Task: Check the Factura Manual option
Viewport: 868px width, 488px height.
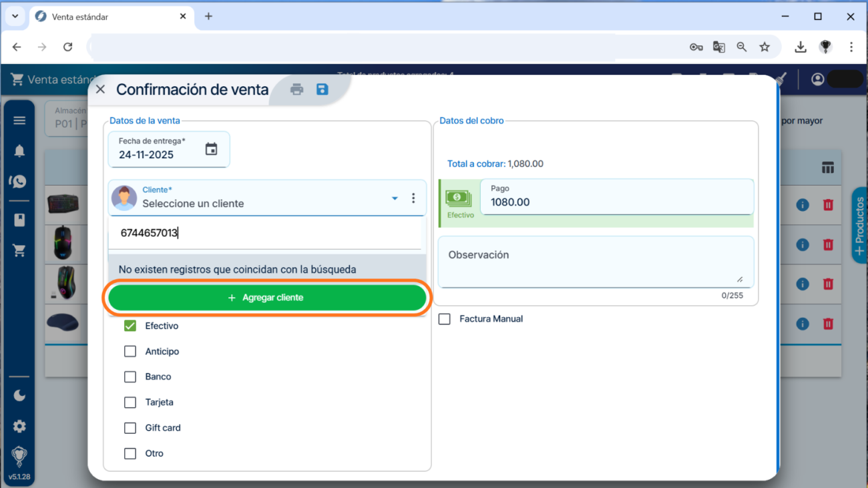Action: 445,319
